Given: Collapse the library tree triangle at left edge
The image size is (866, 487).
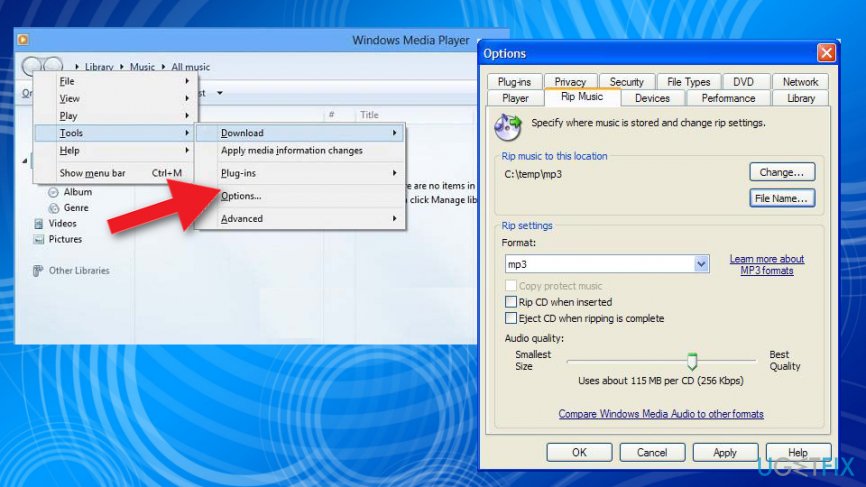Looking at the screenshot, I should [25, 161].
